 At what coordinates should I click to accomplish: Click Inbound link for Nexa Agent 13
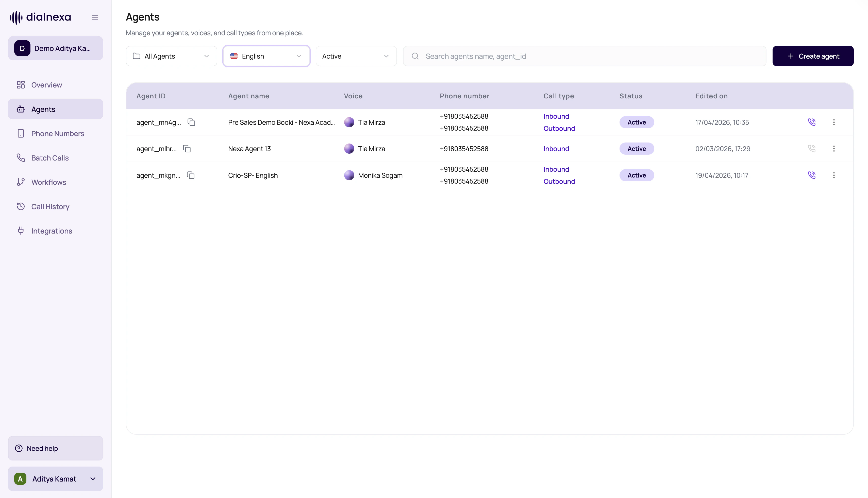(556, 148)
